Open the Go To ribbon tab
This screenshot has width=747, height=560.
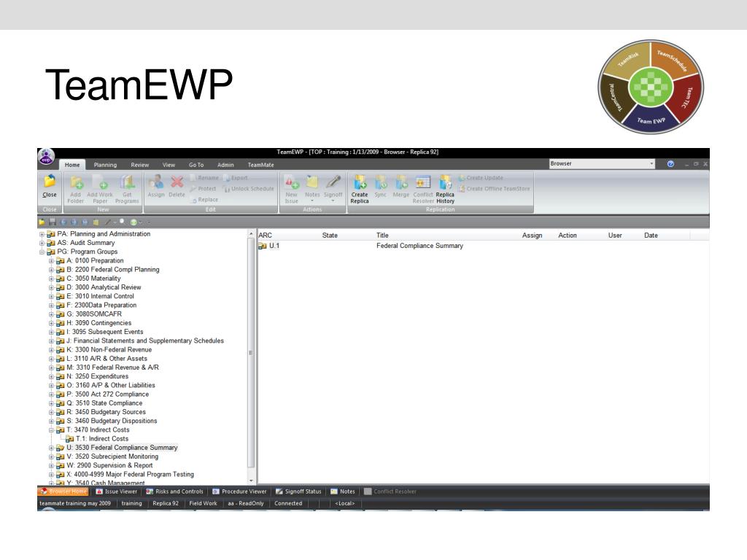pos(196,165)
